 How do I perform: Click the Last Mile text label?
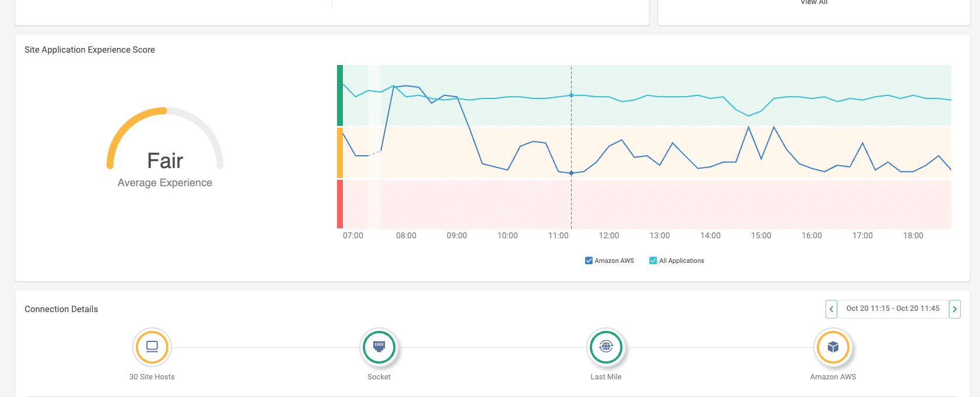[606, 377]
